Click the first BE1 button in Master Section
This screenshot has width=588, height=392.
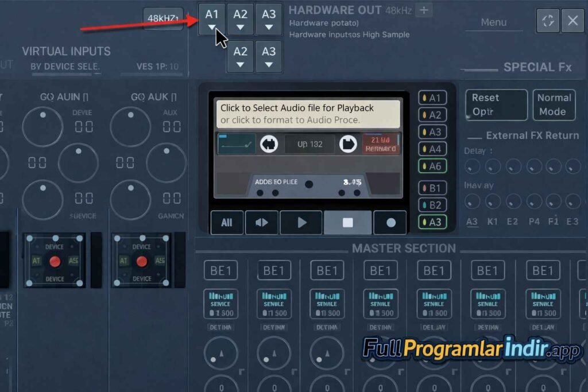click(x=220, y=270)
